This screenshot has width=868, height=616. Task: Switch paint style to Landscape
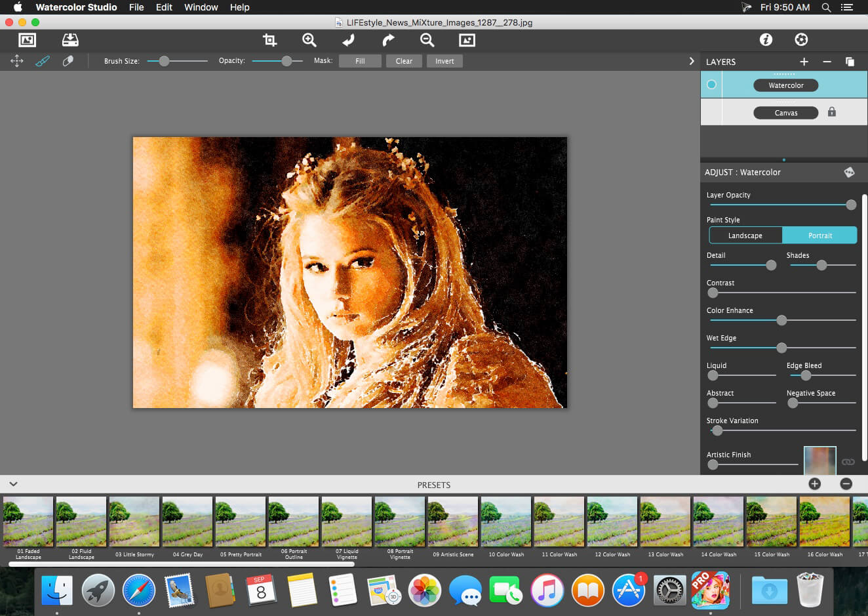(745, 236)
